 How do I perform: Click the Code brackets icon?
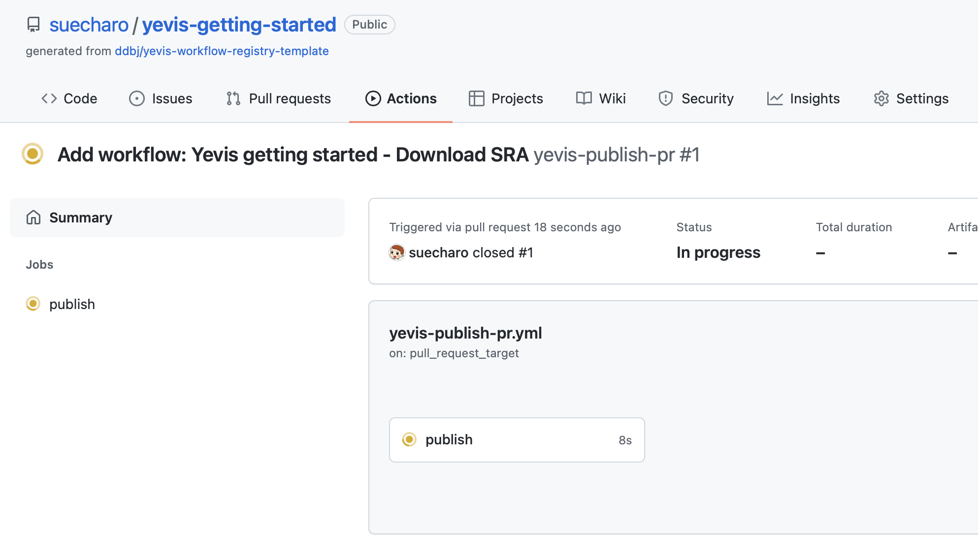tap(49, 98)
